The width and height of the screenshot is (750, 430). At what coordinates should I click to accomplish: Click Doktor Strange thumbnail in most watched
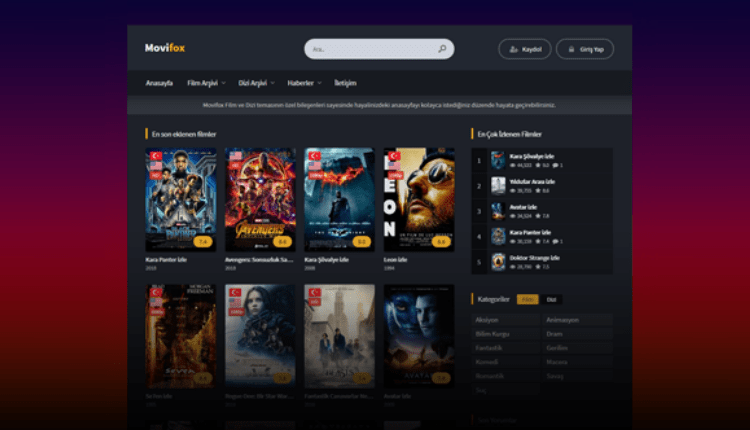tap(498, 262)
